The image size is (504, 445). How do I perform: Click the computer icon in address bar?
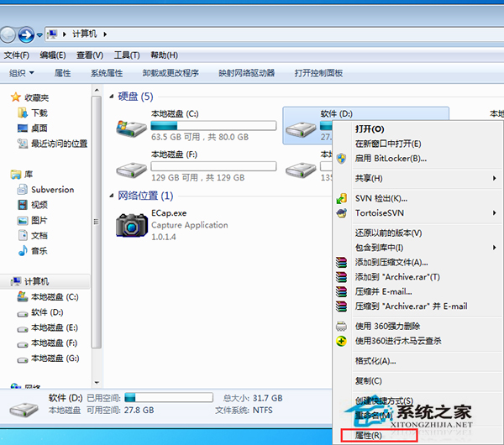(x=52, y=34)
